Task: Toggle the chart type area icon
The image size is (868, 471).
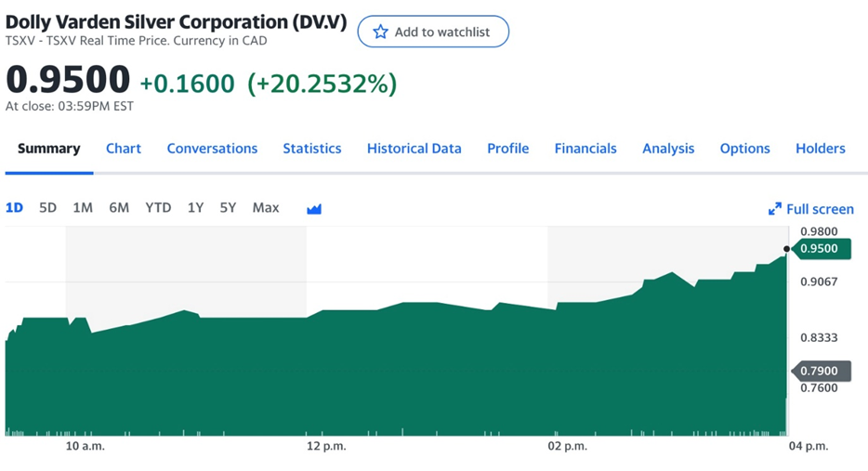Action: pyautogui.click(x=314, y=208)
